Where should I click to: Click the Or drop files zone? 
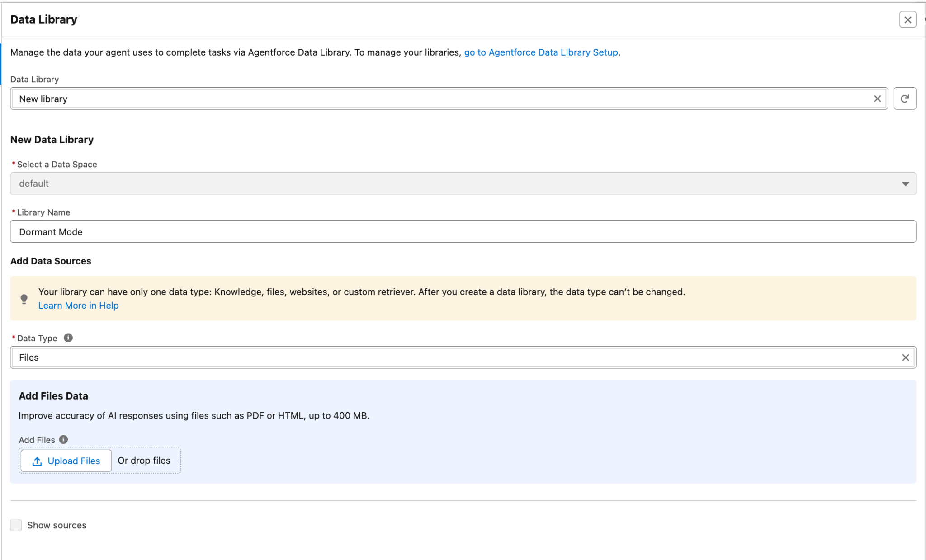(x=144, y=461)
